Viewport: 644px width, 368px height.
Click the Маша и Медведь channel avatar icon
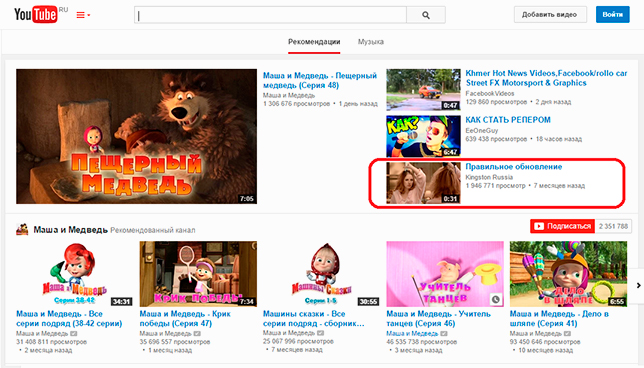pos(22,229)
